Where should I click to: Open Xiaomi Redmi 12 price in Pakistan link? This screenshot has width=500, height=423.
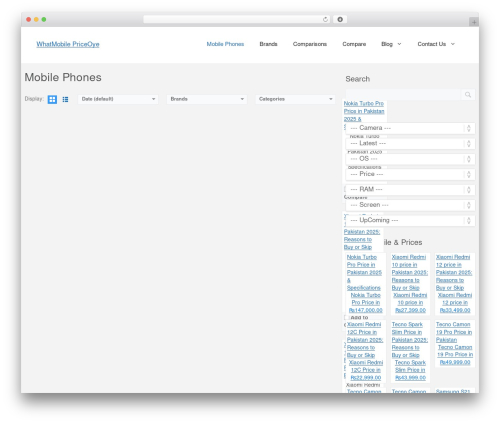point(454,272)
